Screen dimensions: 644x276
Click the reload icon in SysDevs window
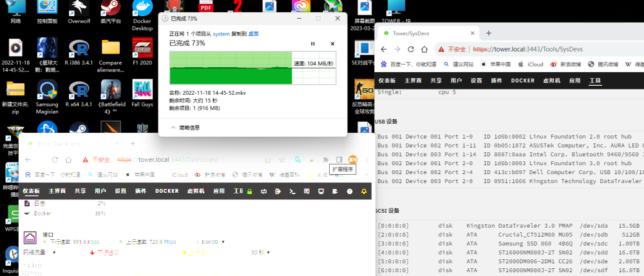(411, 49)
